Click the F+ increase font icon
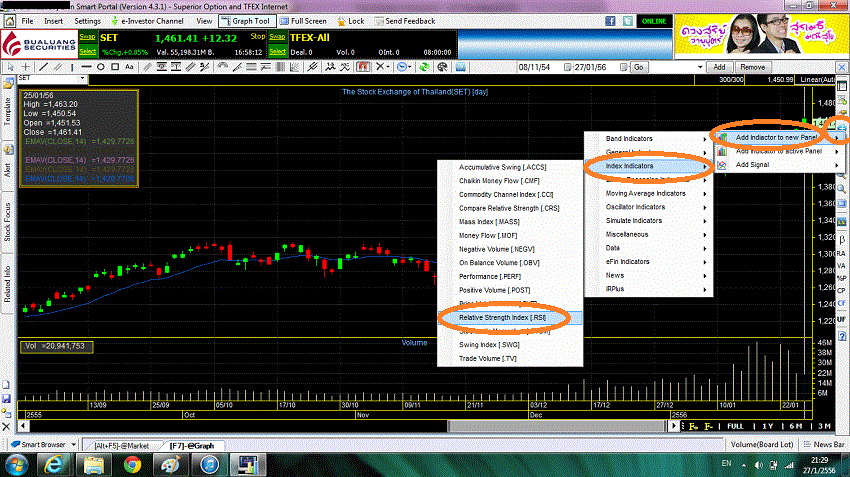The width and height of the screenshot is (850, 477). [x=693, y=427]
